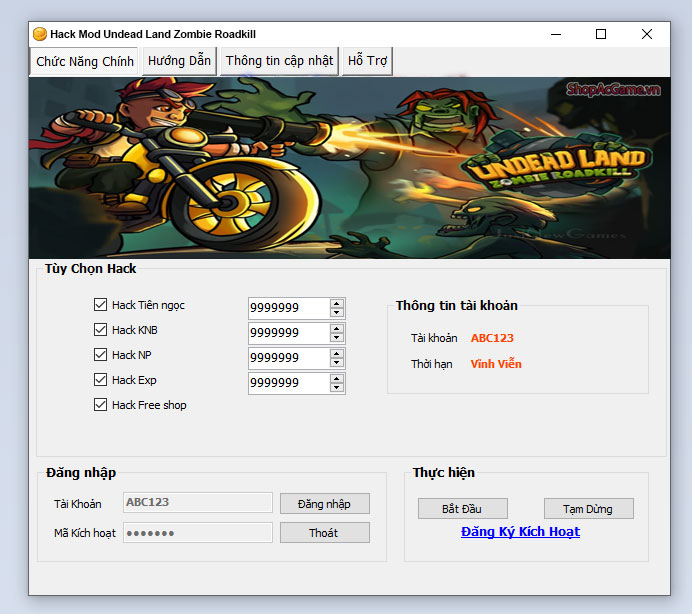Open the Đăng Ký Kích Hoạt link
693x616 pixels.
click(520, 532)
